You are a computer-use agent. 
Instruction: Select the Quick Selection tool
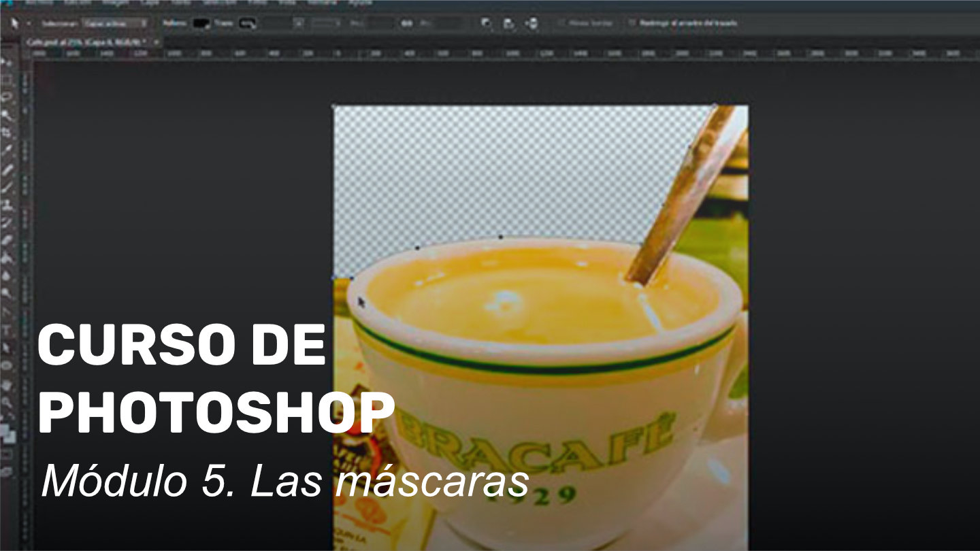click(x=8, y=115)
